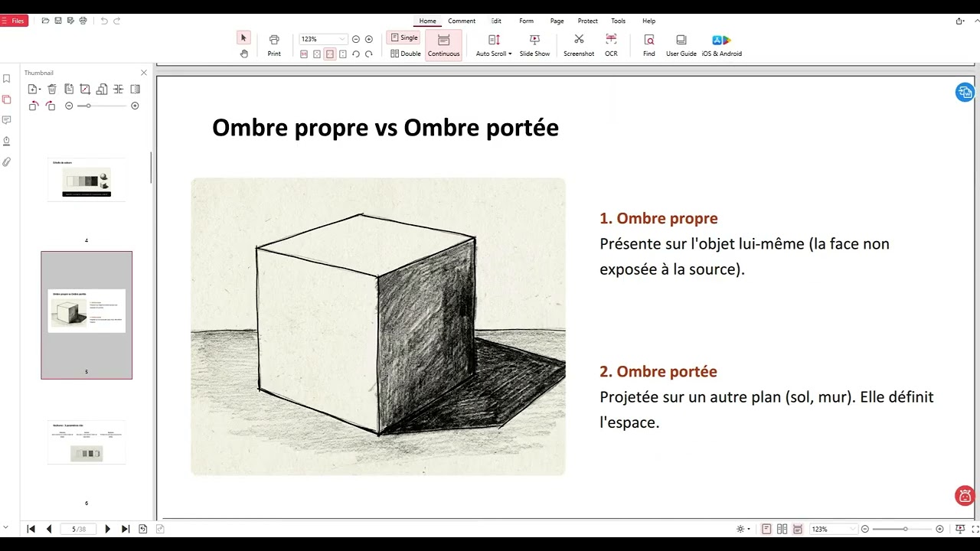Click the Extract page icon

pos(69,90)
